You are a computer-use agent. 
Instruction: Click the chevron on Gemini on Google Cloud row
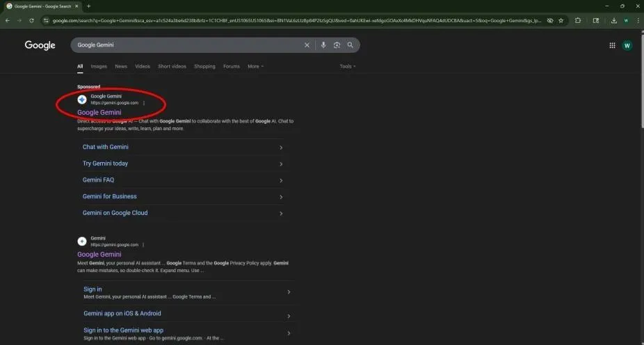[281, 214]
